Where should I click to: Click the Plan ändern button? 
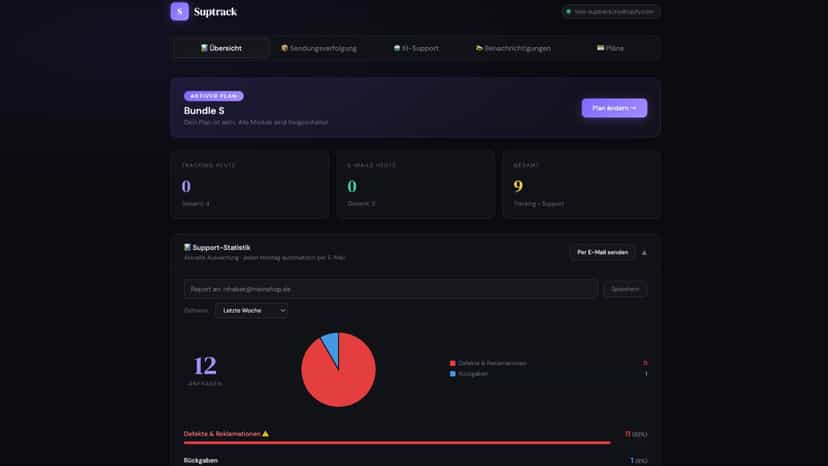point(614,108)
